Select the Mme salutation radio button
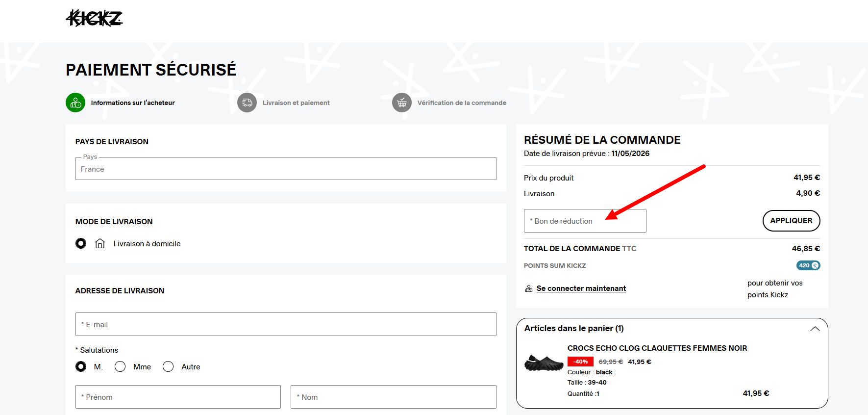The height and width of the screenshot is (415, 868). click(x=120, y=366)
